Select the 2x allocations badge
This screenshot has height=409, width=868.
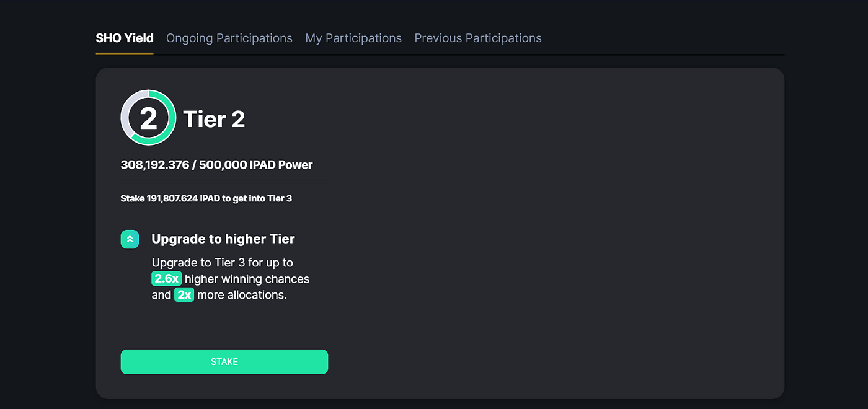tap(184, 295)
